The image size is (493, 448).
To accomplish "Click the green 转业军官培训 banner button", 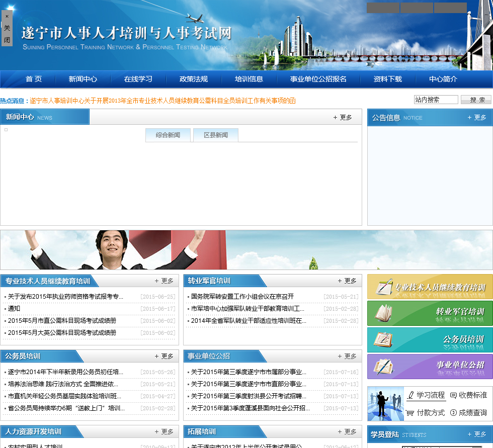I will tap(430, 313).
